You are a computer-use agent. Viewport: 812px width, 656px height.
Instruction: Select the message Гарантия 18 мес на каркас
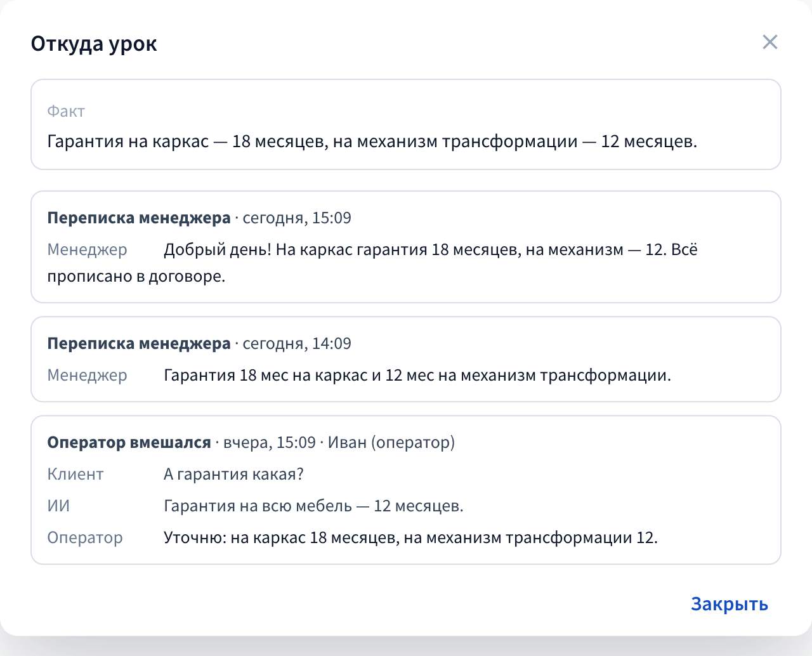pyautogui.click(x=417, y=376)
